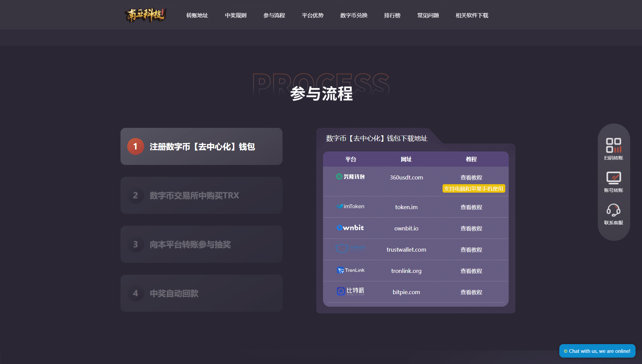
Task: Click the 平台 column header
Action: [351, 159]
